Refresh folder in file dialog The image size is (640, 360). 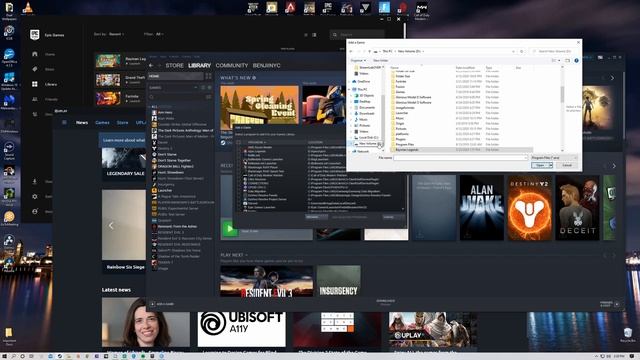(522, 51)
